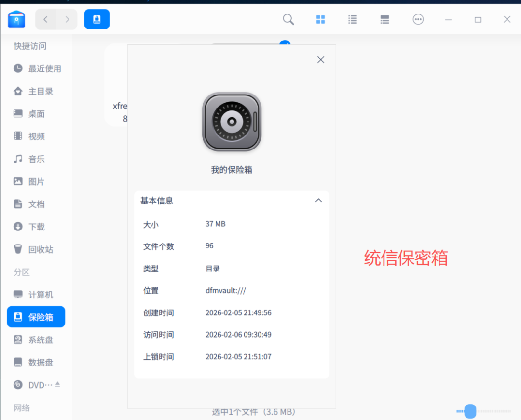Maximize the file manager window
The image size is (521, 420).
[x=478, y=20]
